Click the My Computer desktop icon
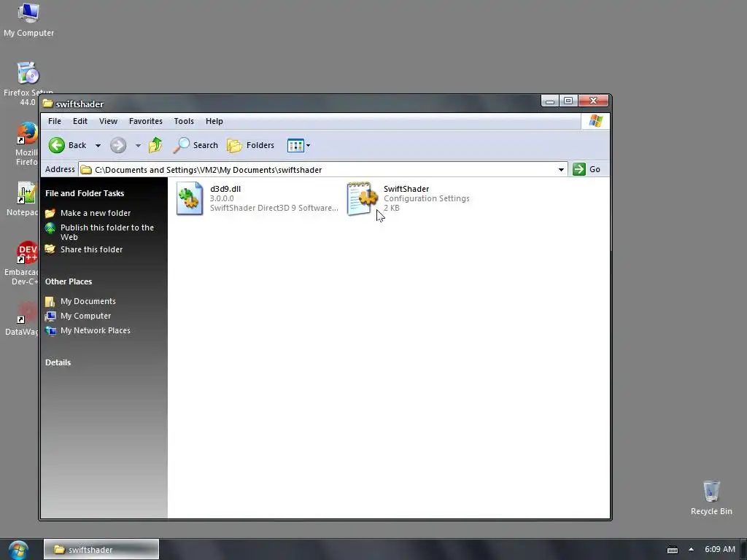This screenshot has width=747, height=560. tap(28, 20)
